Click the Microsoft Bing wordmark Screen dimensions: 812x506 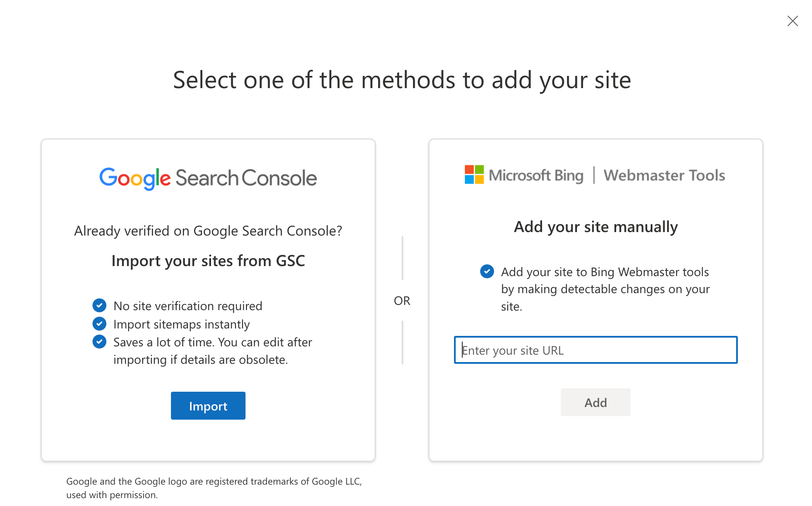(536, 175)
